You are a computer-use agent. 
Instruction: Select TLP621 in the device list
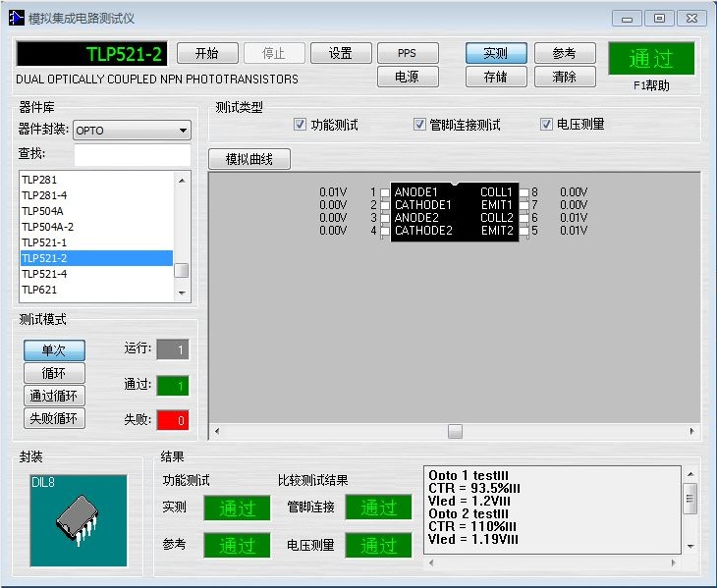coord(96,290)
